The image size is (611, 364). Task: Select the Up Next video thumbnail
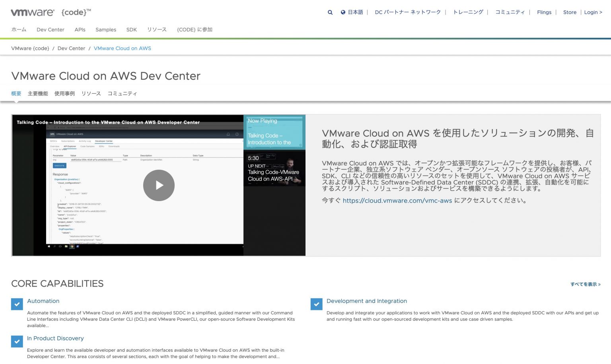click(x=274, y=168)
